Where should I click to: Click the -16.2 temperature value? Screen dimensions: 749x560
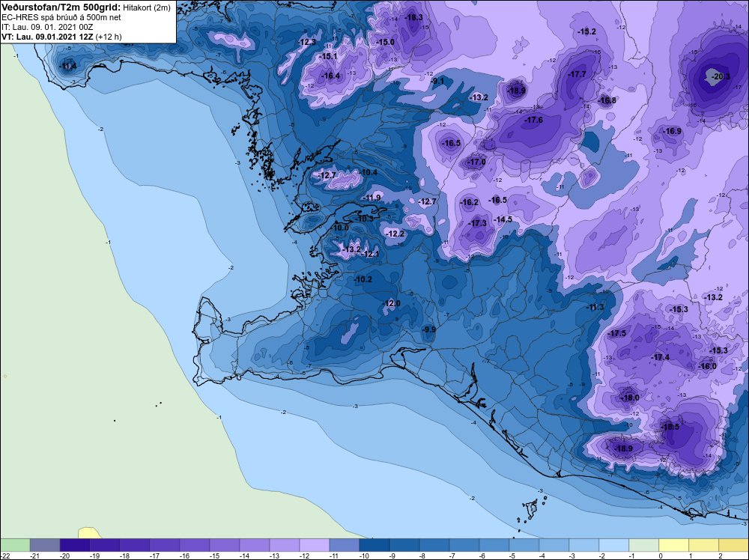469,202
